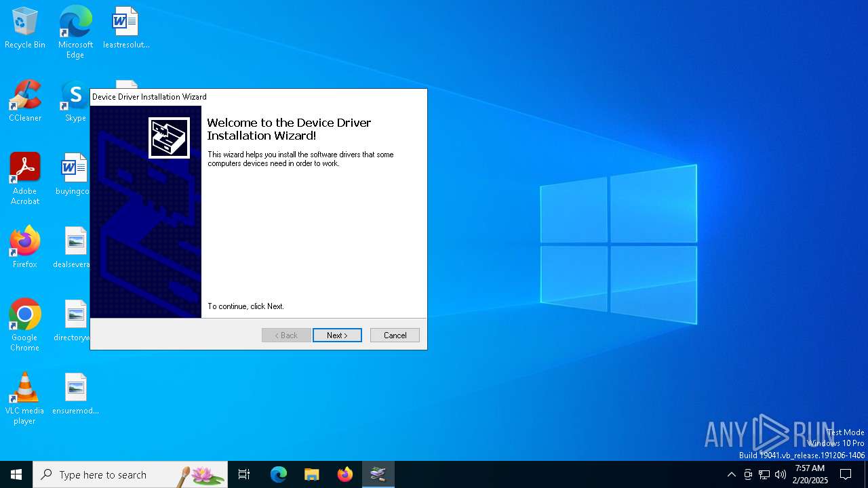
Task: Select the dealsevera image file icon
Action: tap(73, 247)
